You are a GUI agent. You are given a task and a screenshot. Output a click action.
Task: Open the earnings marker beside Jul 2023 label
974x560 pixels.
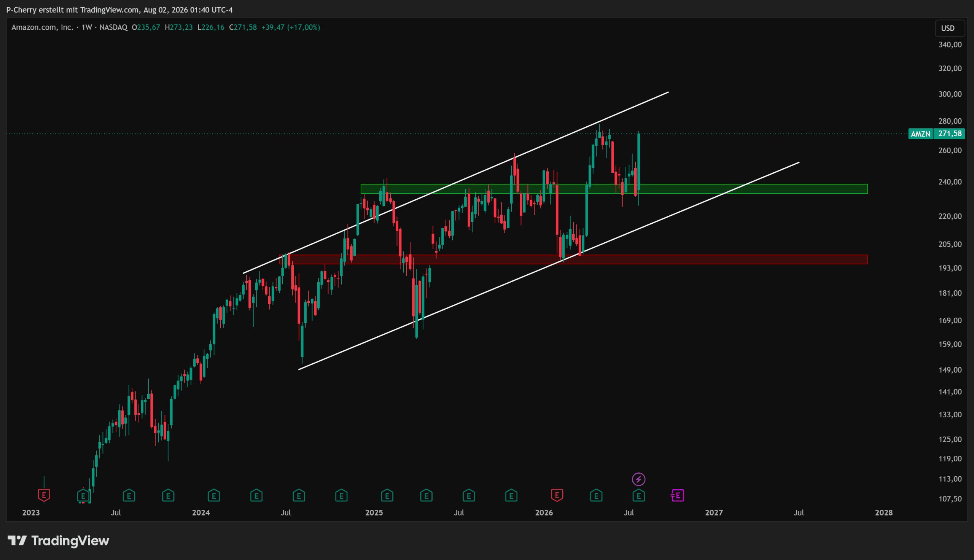[129, 495]
